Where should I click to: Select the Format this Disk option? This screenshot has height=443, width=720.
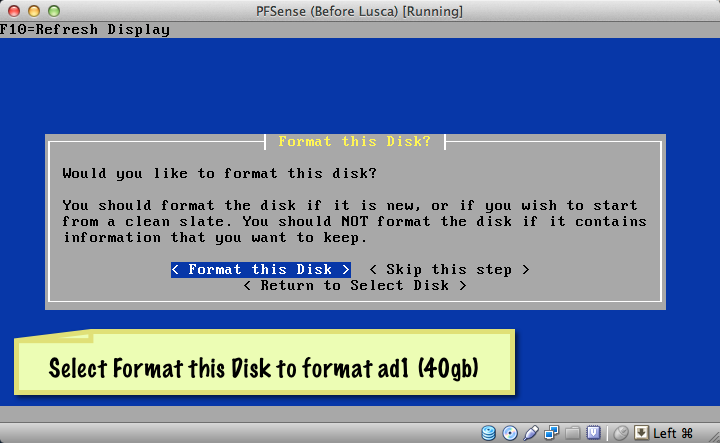261,269
